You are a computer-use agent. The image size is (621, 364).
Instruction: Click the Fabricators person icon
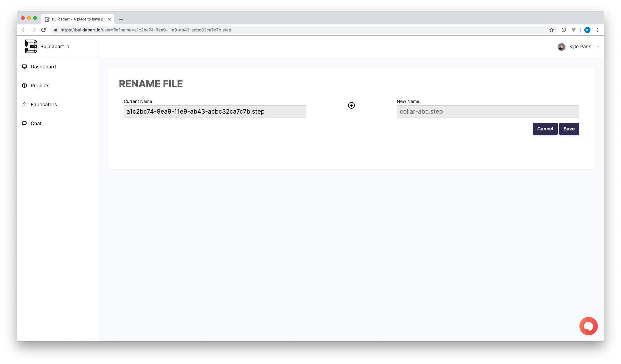24,104
